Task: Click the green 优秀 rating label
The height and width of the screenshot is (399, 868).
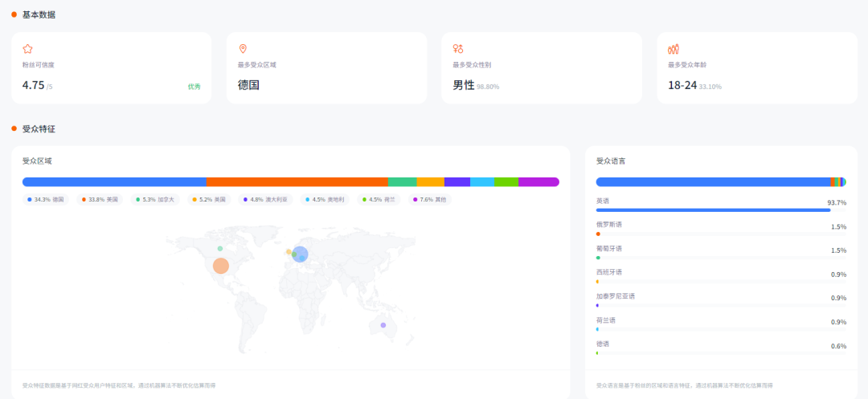Action: click(194, 87)
